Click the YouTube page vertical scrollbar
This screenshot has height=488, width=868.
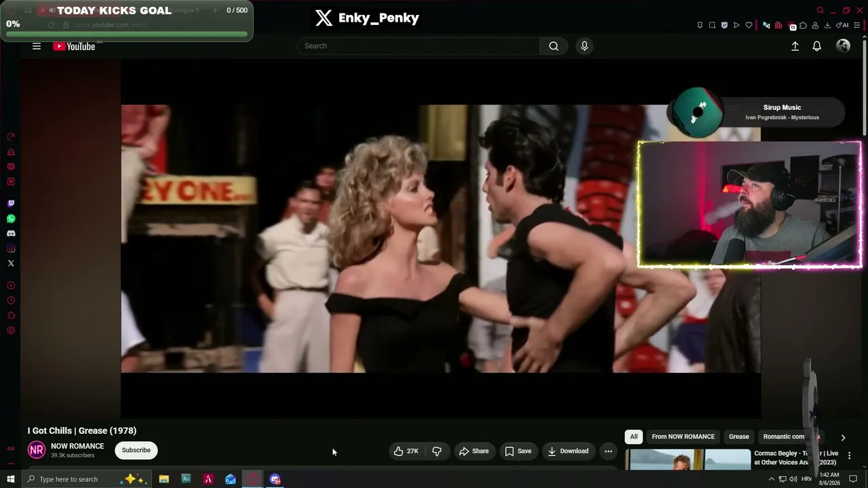click(865, 88)
